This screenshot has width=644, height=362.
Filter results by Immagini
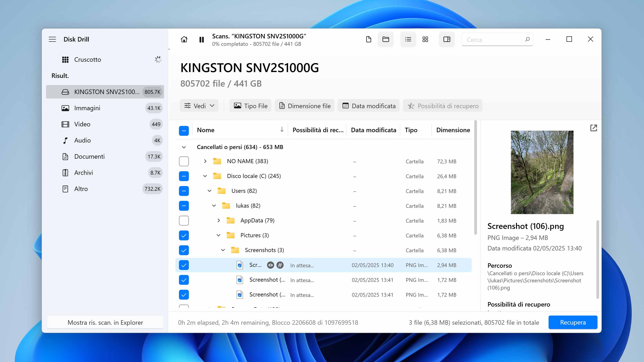click(x=105, y=108)
